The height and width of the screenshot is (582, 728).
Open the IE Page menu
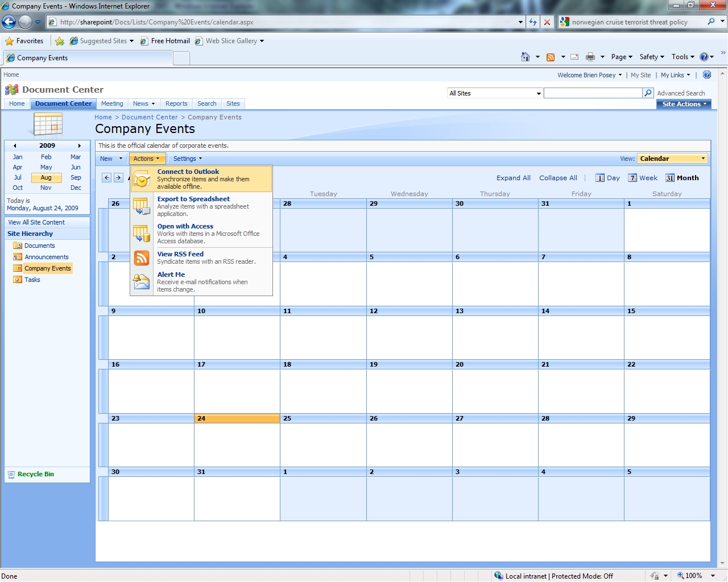tap(622, 57)
